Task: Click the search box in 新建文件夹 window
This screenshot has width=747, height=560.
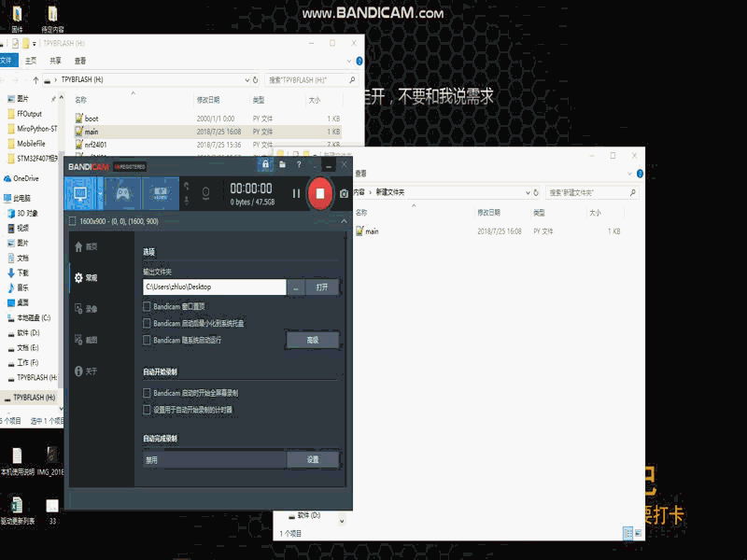Action: coord(592,192)
